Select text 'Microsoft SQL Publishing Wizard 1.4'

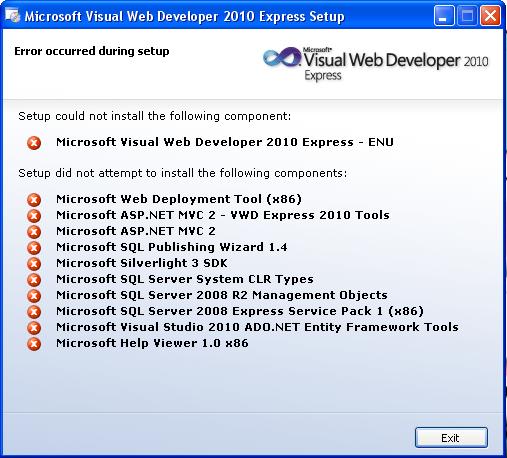click(x=172, y=247)
